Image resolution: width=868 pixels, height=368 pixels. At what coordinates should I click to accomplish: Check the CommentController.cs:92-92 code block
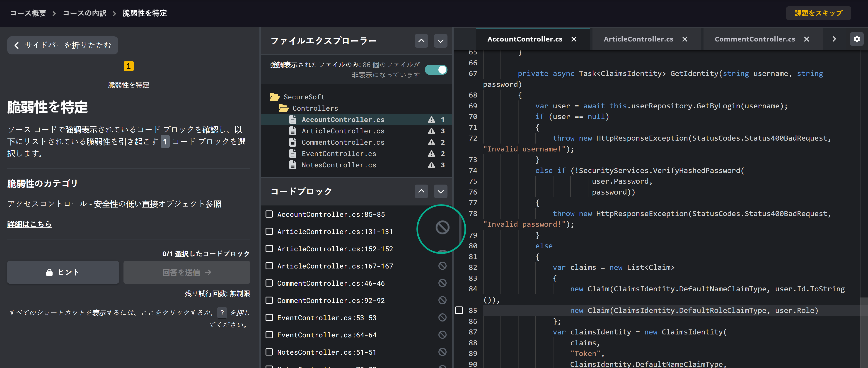[x=269, y=300]
